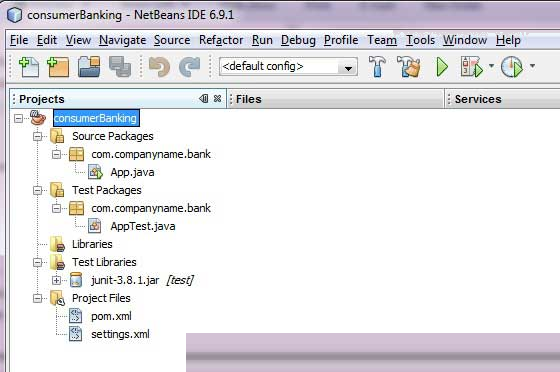The height and width of the screenshot is (372, 560).
Task: Open the Source menu
Action: 172,40
